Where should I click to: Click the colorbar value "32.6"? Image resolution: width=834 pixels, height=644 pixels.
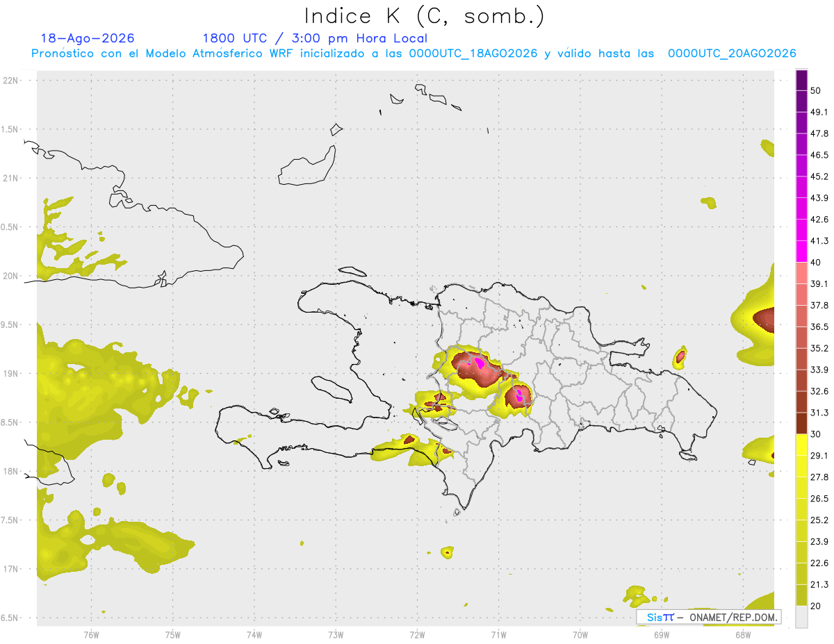point(819,391)
